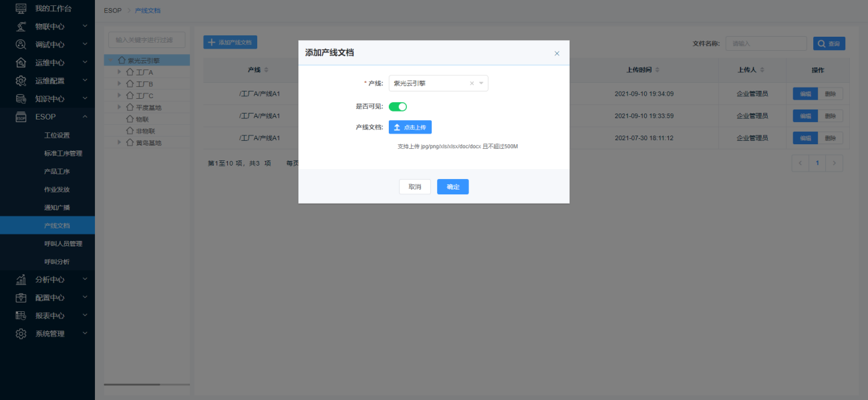Toggle the 是否可见 switch off
The image size is (868, 400).
pyautogui.click(x=398, y=106)
